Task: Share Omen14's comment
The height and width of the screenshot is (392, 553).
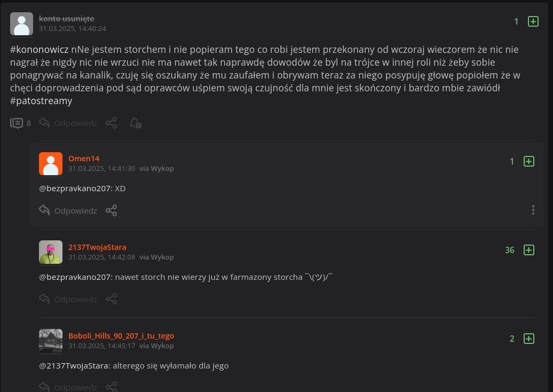Action: (111, 210)
